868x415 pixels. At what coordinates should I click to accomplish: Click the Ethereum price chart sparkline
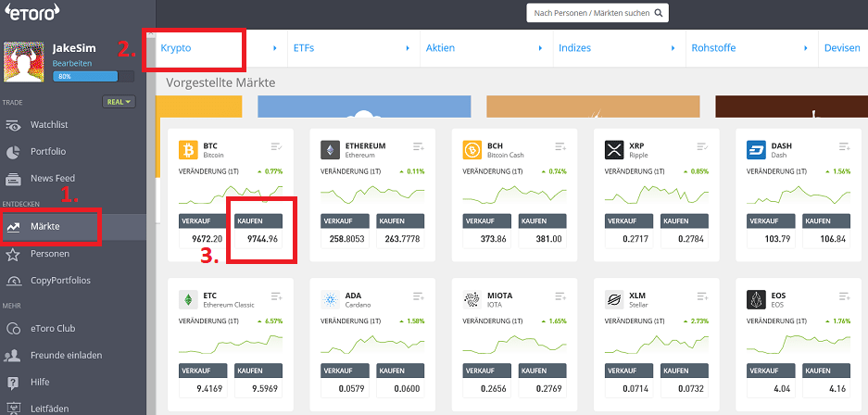pyautogui.click(x=372, y=195)
